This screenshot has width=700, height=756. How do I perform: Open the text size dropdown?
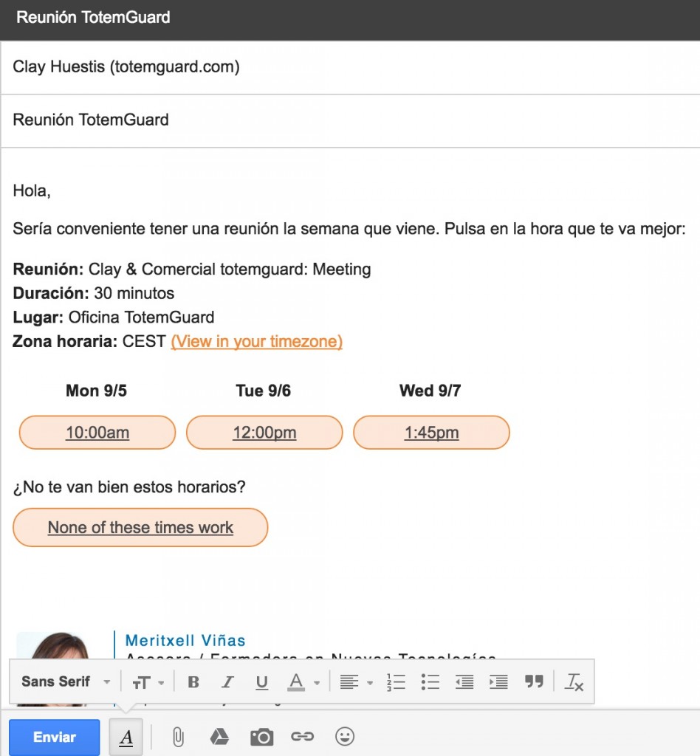tap(148, 682)
